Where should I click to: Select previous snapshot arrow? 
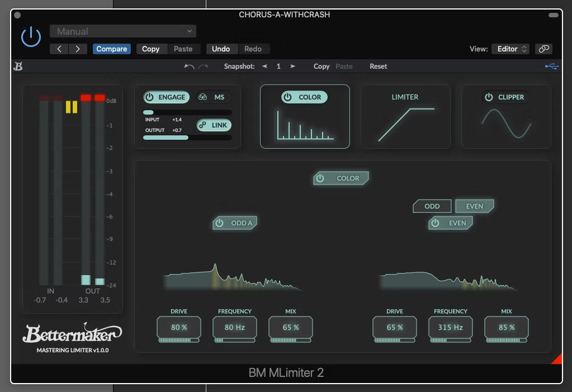265,67
